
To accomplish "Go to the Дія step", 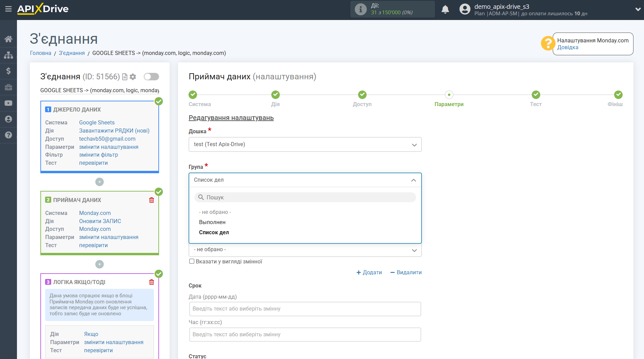I will 275,95.
